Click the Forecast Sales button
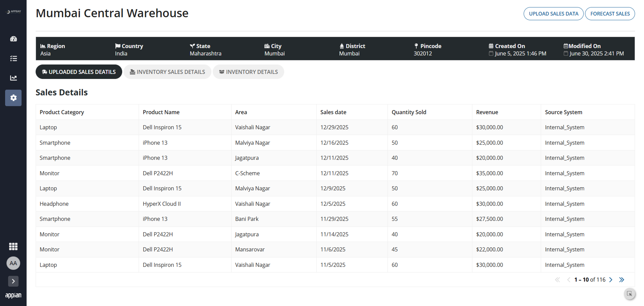The width and height of the screenshot is (644, 306). [x=610, y=14]
